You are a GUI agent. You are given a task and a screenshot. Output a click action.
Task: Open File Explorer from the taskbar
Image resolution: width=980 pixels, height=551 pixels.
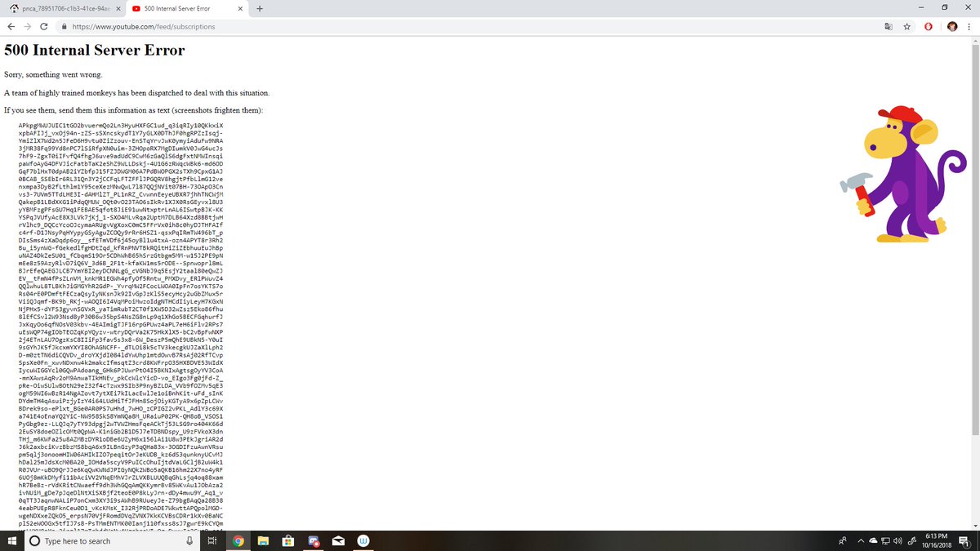tap(264, 540)
